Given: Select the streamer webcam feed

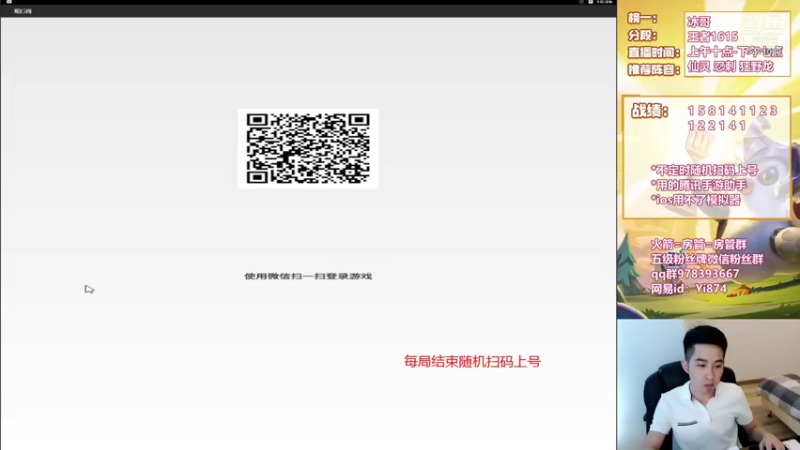Looking at the screenshot, I should pos(708,385).
